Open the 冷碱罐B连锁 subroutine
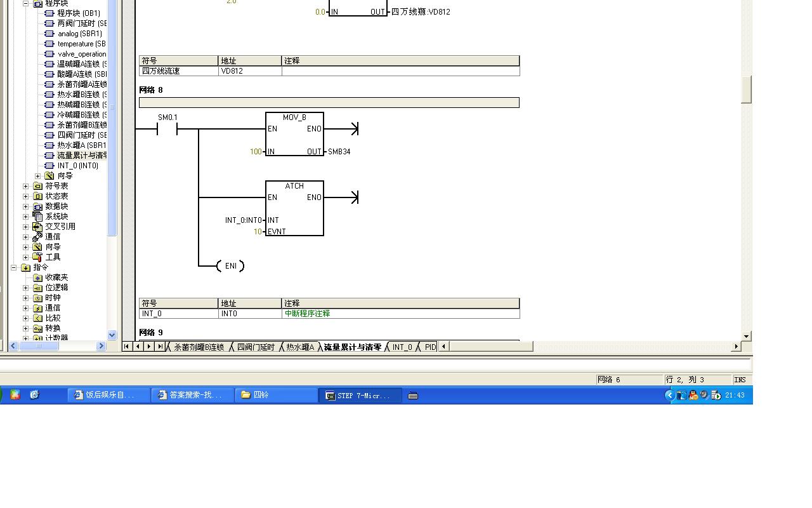Image resolution: width=812 pixels, height=508 pixels. pyautogui.click(x=82, y=115)
